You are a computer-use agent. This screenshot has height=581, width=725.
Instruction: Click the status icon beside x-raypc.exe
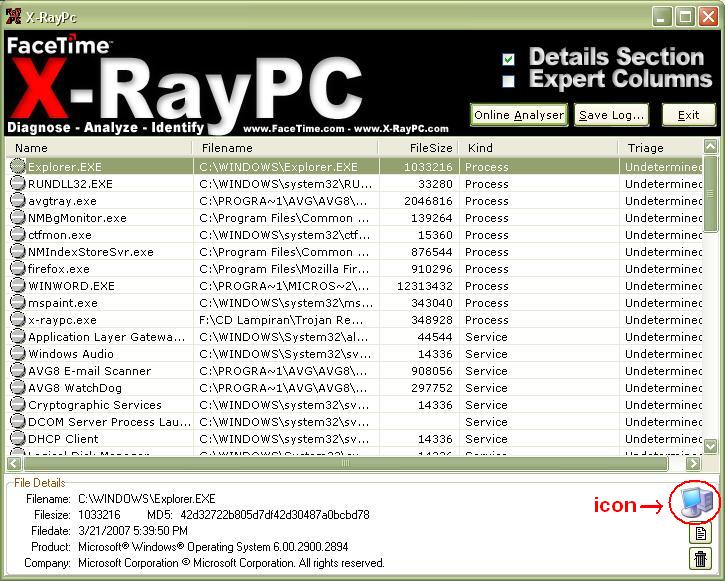[18, 319]
